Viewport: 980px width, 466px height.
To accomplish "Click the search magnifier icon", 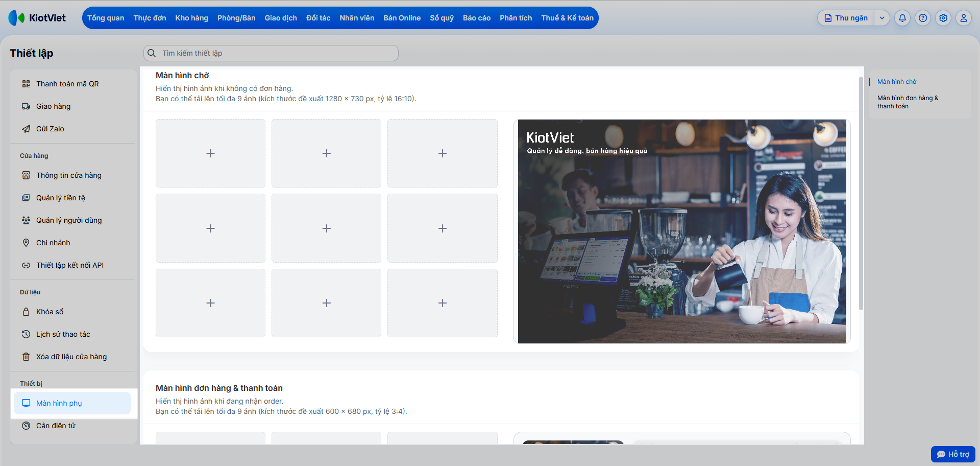I will 152,53.
